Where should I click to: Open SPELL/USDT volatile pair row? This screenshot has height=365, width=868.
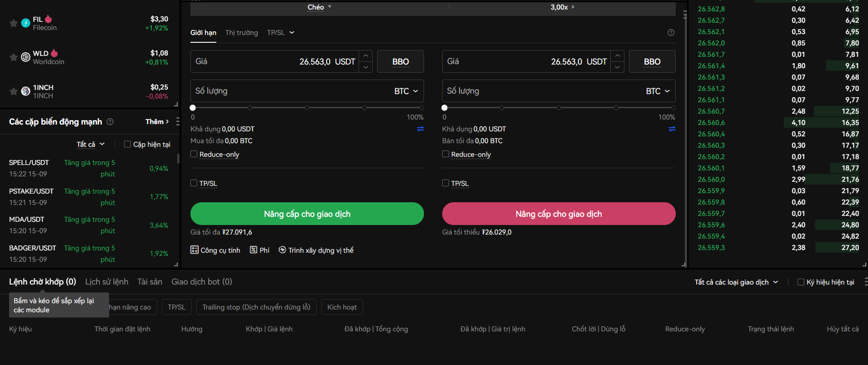[x=89, y=168]
